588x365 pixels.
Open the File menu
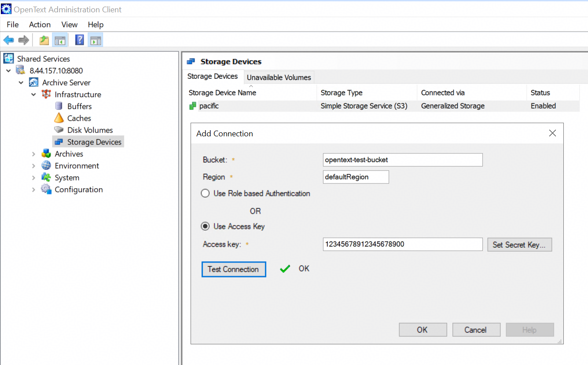point(13,25)
